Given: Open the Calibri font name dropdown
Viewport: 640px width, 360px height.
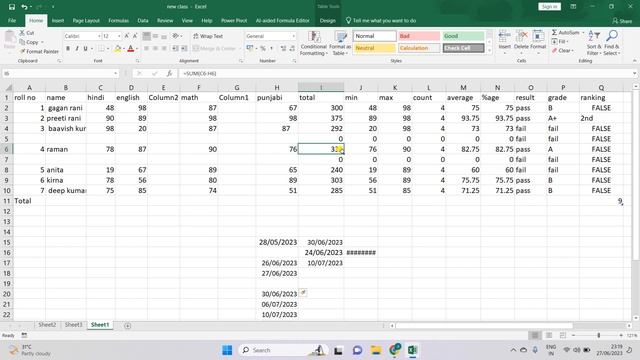Looking at the screenshot, I should tap(98, 36).
